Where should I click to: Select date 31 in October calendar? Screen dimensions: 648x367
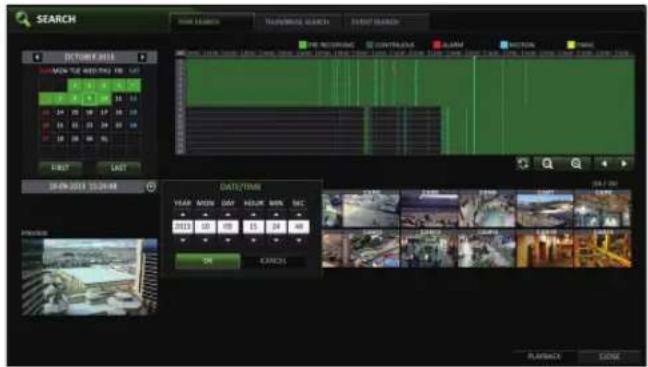point(105,139)
